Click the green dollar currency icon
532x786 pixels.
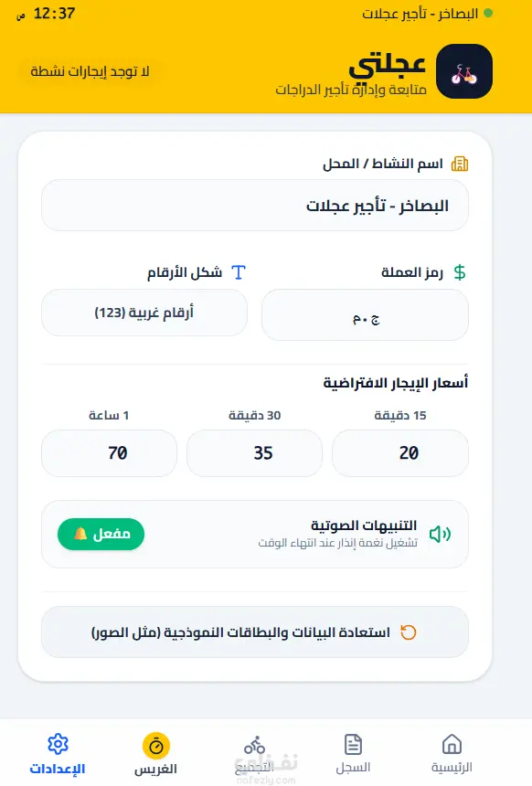[x=459, y=272]
